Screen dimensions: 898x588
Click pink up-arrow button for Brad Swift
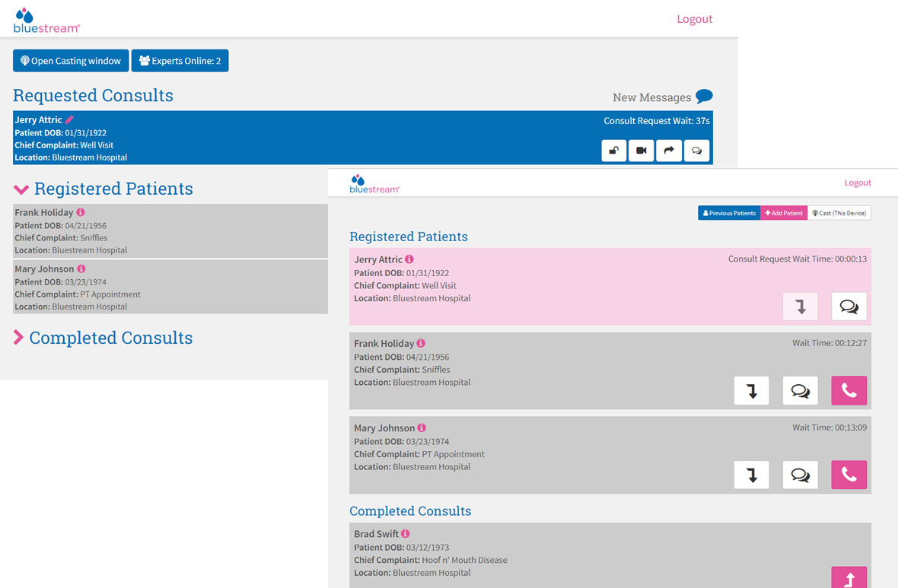(x=849, y=579)
